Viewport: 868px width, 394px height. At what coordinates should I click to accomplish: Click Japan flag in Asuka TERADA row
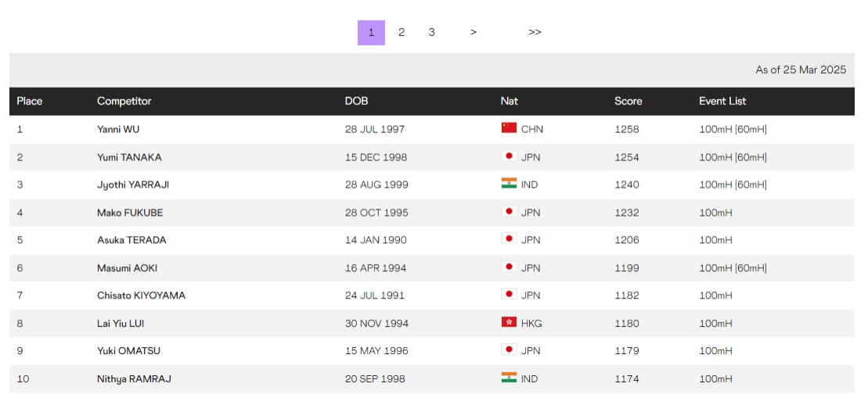click(x=509, y=239)
